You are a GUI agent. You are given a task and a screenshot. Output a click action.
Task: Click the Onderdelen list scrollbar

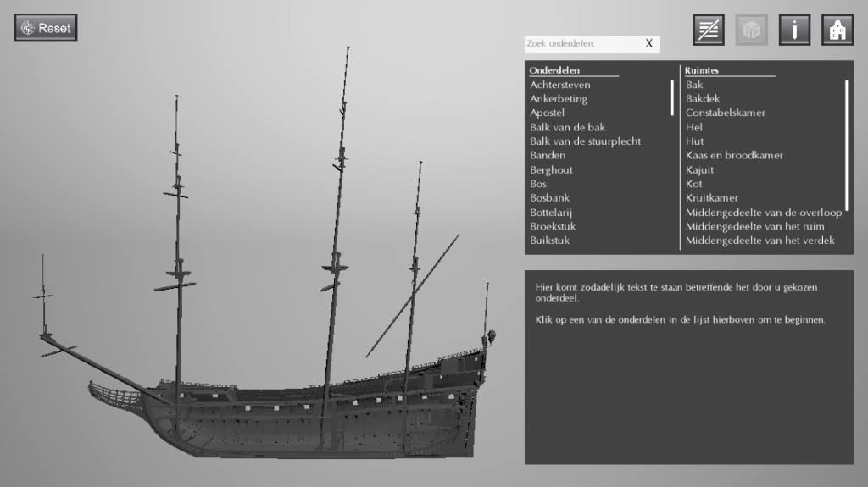click(x=673, y=97)
